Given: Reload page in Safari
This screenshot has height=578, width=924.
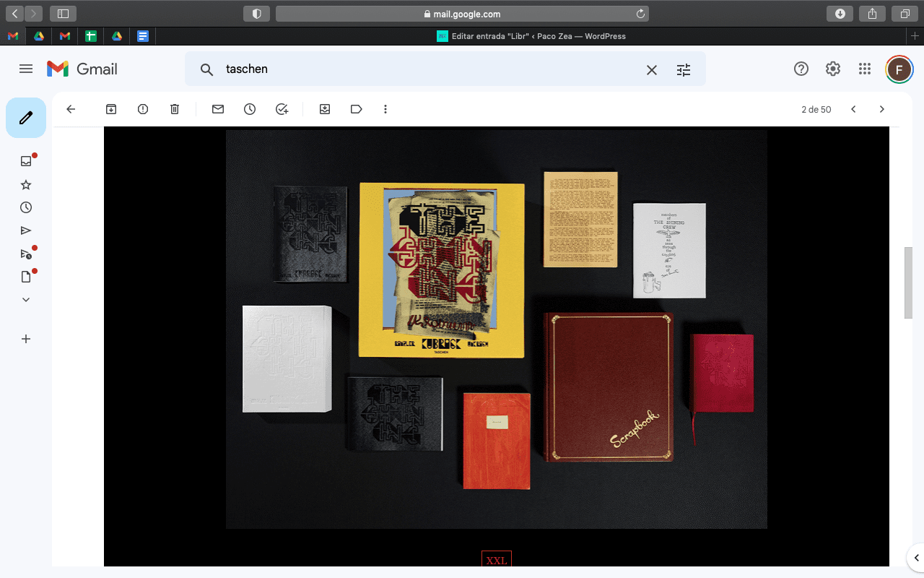Looking at the screenshot, I should (640, 14).
